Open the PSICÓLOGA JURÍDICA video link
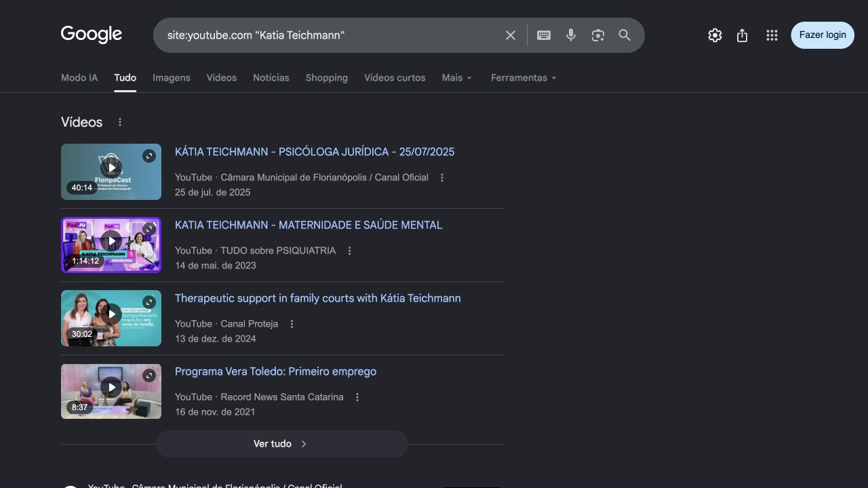 [x=315, y=152]
